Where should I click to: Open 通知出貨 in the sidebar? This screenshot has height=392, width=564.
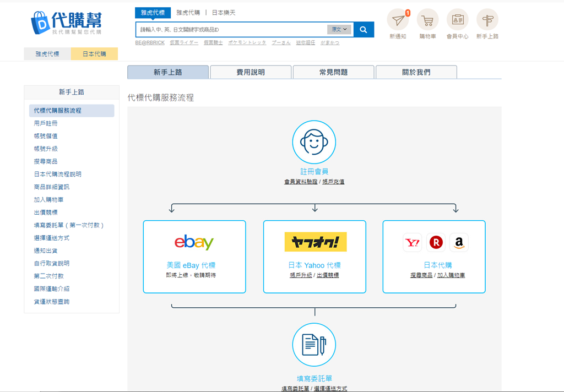coord(46,251)
